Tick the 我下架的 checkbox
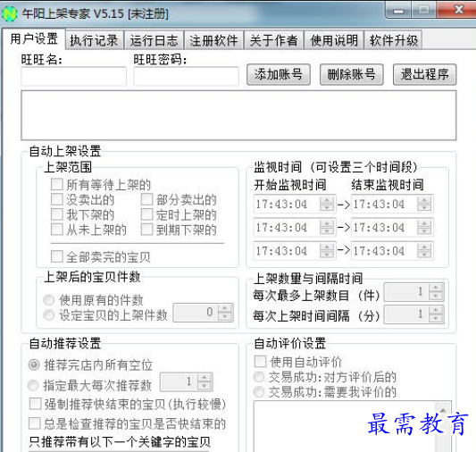The image size is (476, 452). click(x=57, y=214)
